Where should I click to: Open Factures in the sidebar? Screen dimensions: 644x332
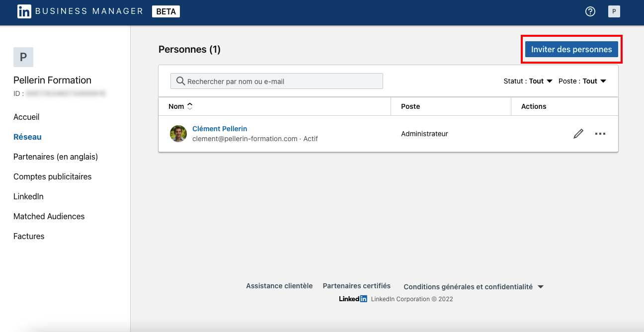tap(29, 237)
